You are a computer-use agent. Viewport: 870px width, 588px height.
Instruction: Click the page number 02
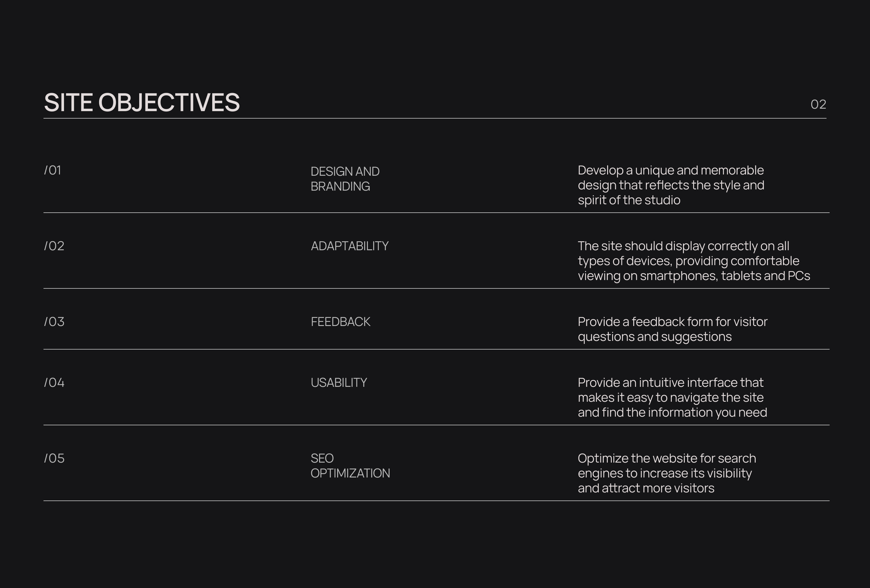[818, 104]
